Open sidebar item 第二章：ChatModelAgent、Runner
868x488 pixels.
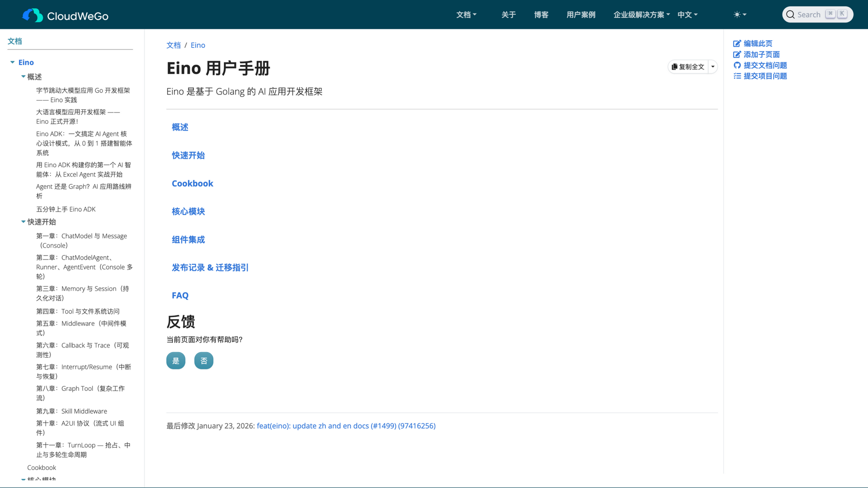(85, 267)
